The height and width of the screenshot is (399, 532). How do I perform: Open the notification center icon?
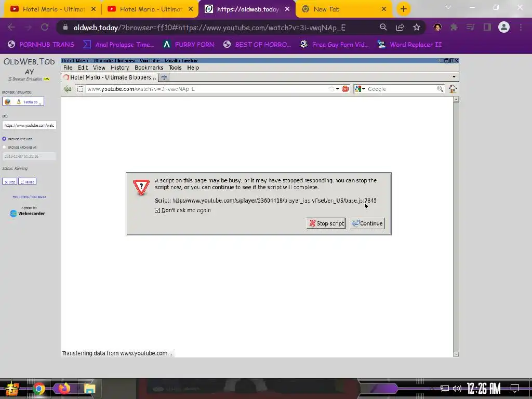coord(515,389)
